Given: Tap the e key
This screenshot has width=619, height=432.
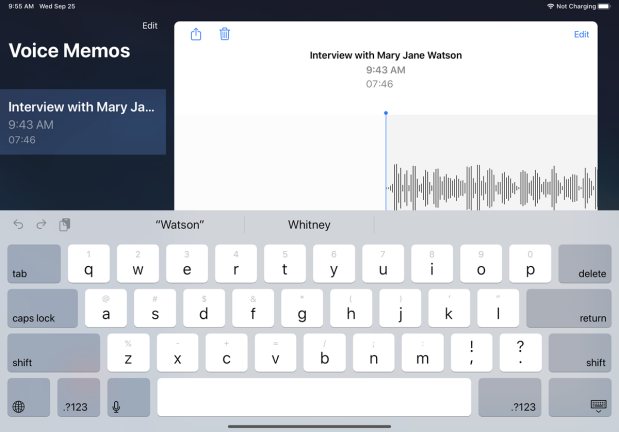Looking at the screenshot, I should coord(187,263).
